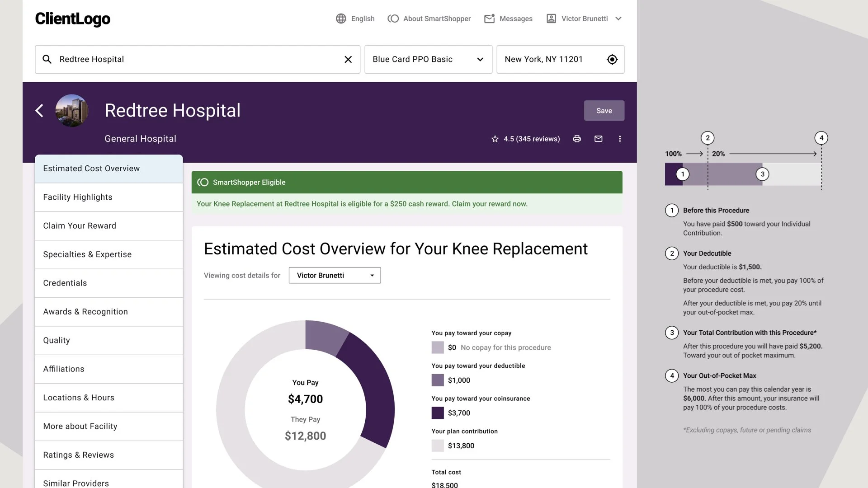Expand the Victor Brunetti account menu
Image resolution: width=868 pixels, height=488 pixels.
(618, 19)
